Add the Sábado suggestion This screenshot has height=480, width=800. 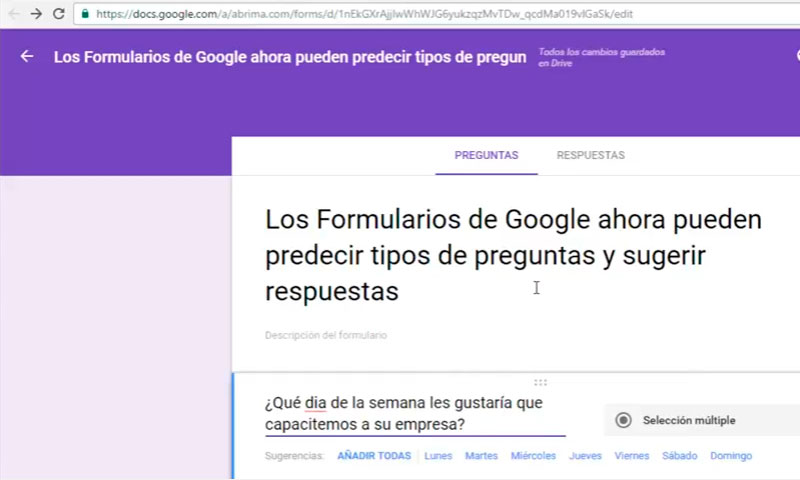coord(680,456)
